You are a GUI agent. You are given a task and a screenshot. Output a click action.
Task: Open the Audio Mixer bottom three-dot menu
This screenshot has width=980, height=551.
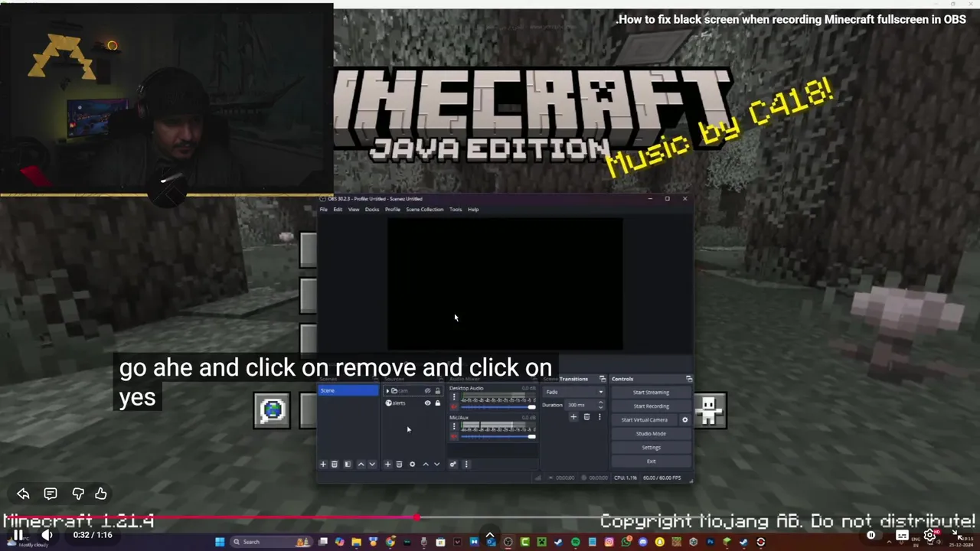tap(466, 465)
